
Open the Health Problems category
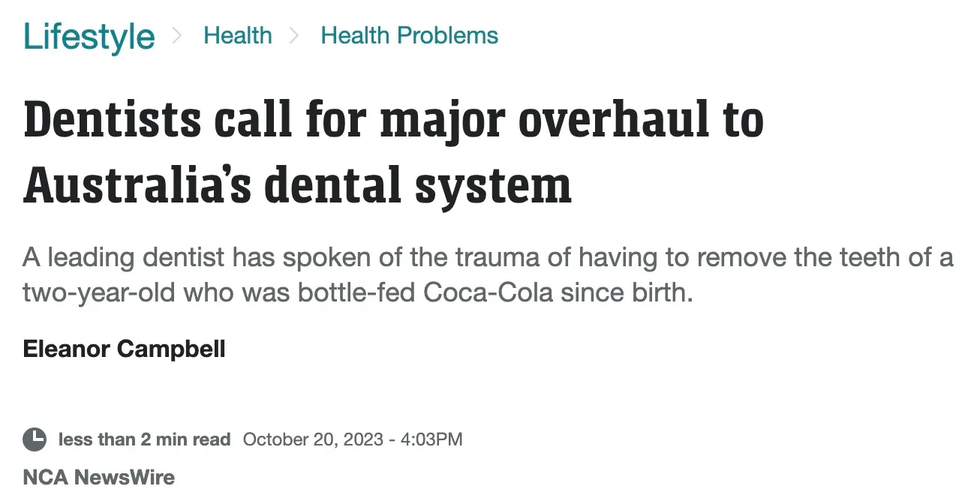(x=409, y=35)
